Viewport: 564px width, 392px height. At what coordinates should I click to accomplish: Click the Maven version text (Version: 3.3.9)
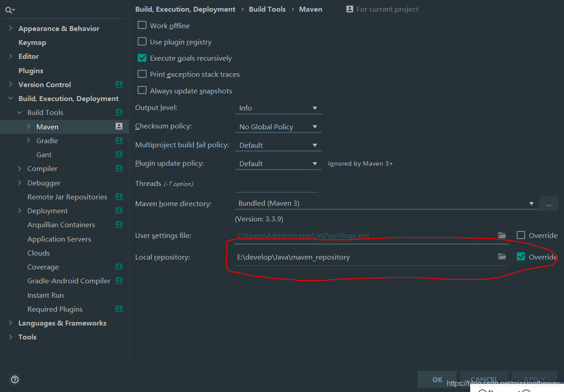(x=259, y=219)
